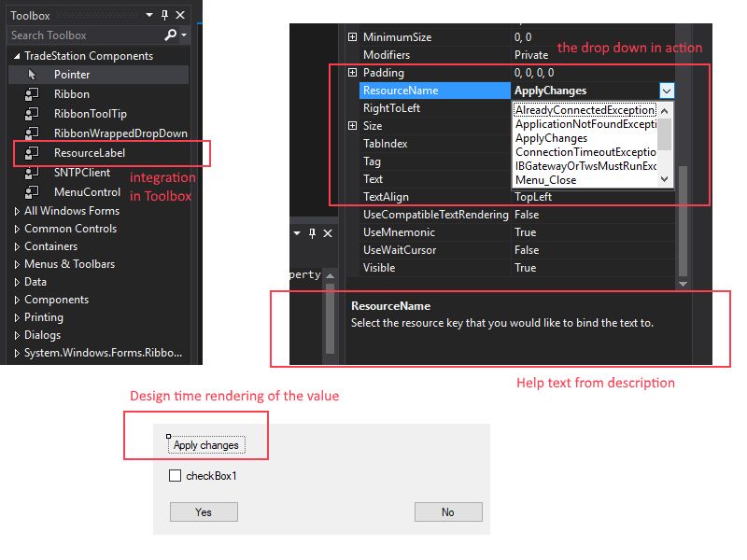Click the No button on the form

[x=447, y=511]
